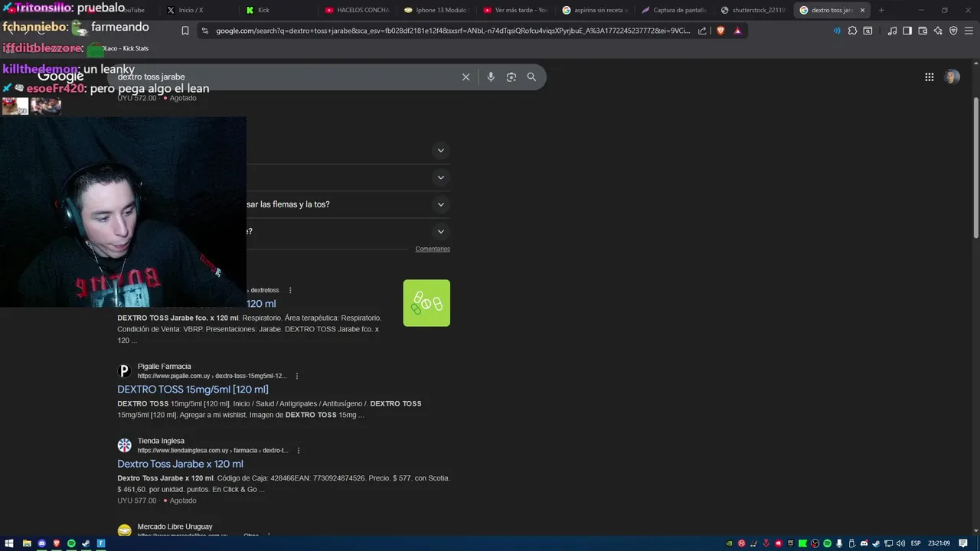980x551 pixels.
Task: Open Google Lens image search
Action: pos(511,77)
